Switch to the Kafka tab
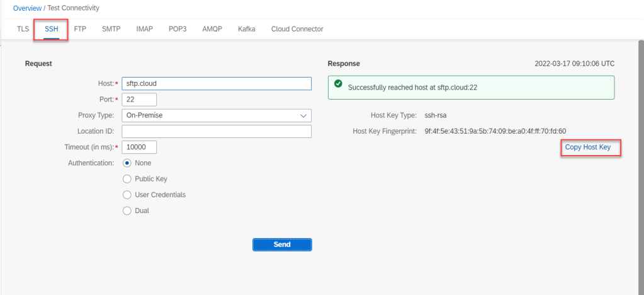This screenshot has height=295, width=644. tap(247, 29)
